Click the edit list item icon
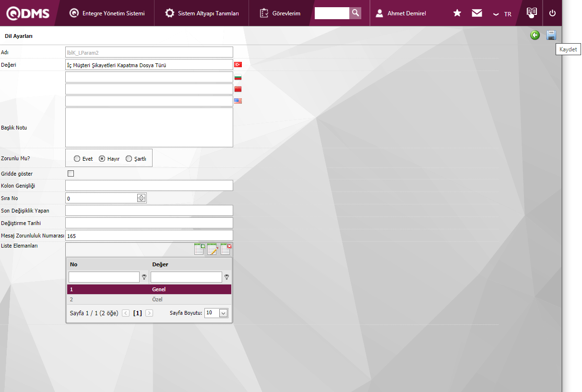Screen dimensions: 582x392 point(213,249)
